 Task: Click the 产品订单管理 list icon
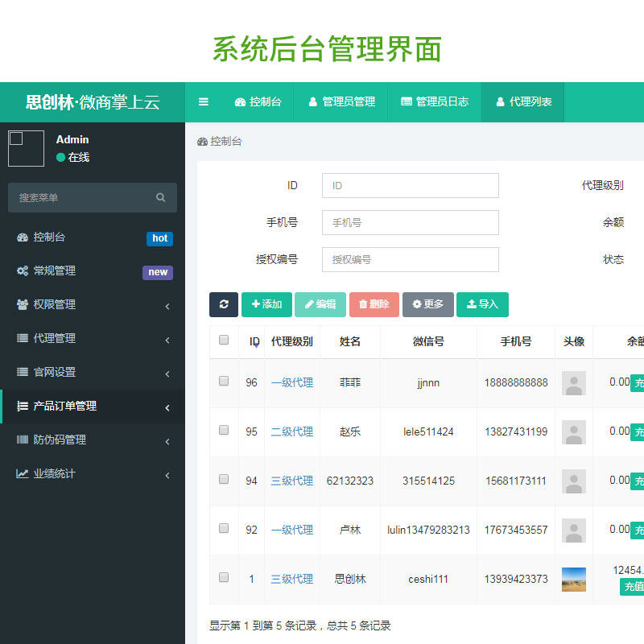pos(23,406)
